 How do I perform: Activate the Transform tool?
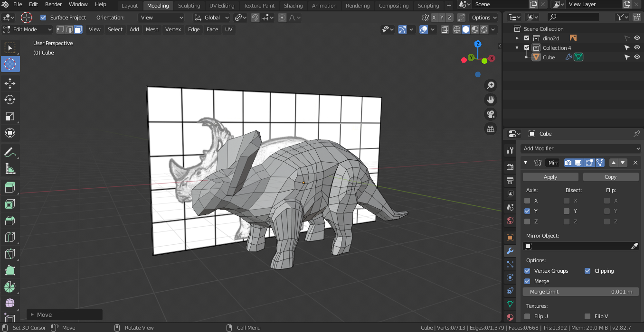pos(10,133)
